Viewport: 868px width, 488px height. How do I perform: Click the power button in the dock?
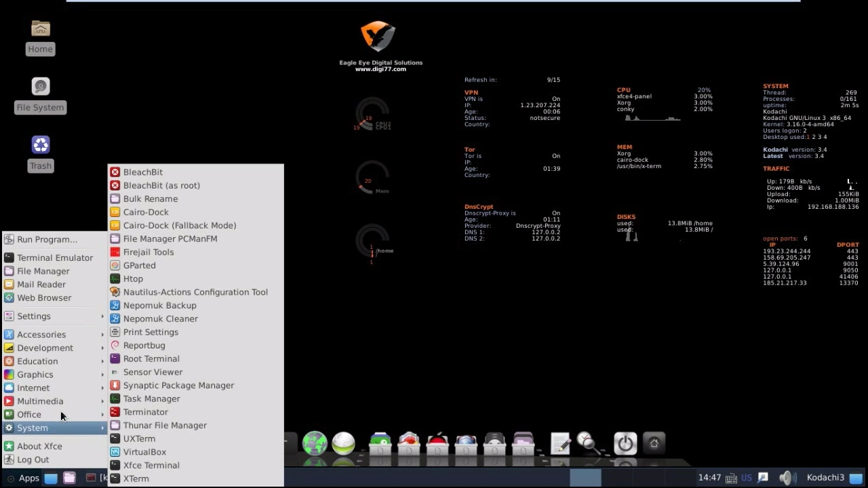(x=625, y=443)
